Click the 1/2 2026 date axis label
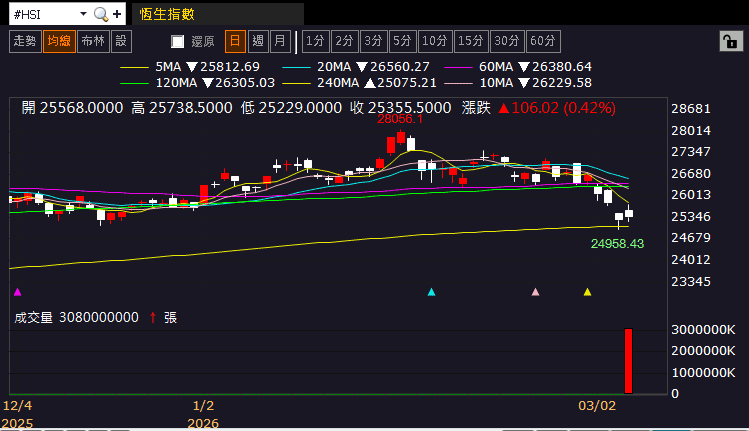 click(203, 414)
